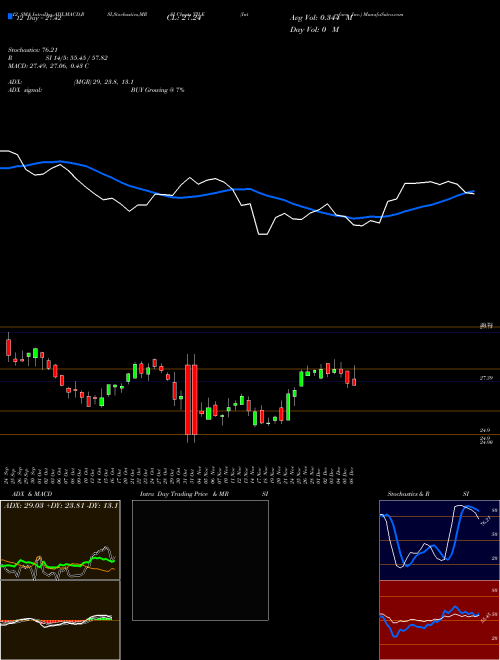Click the MACD histogram chart thumbnail
This screenshot has height=660, width=500.
pyautogui.click(x=60, y=620)
